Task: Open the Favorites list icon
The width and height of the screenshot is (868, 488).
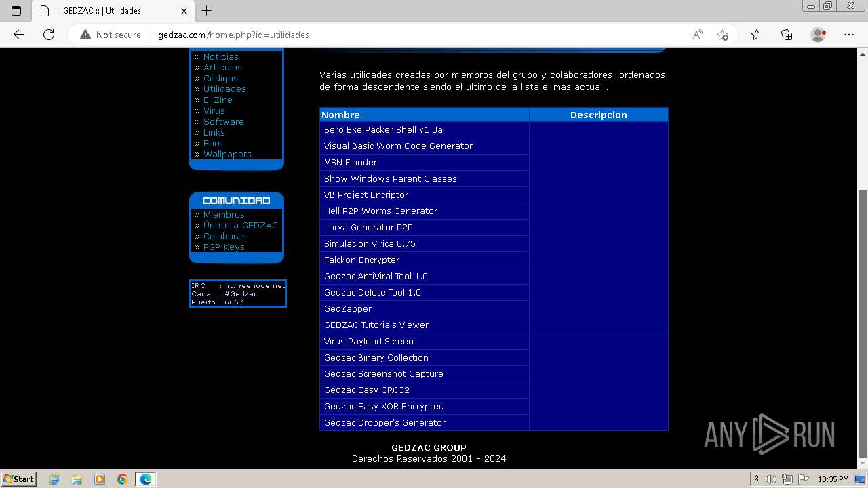Action: [757, 35]
